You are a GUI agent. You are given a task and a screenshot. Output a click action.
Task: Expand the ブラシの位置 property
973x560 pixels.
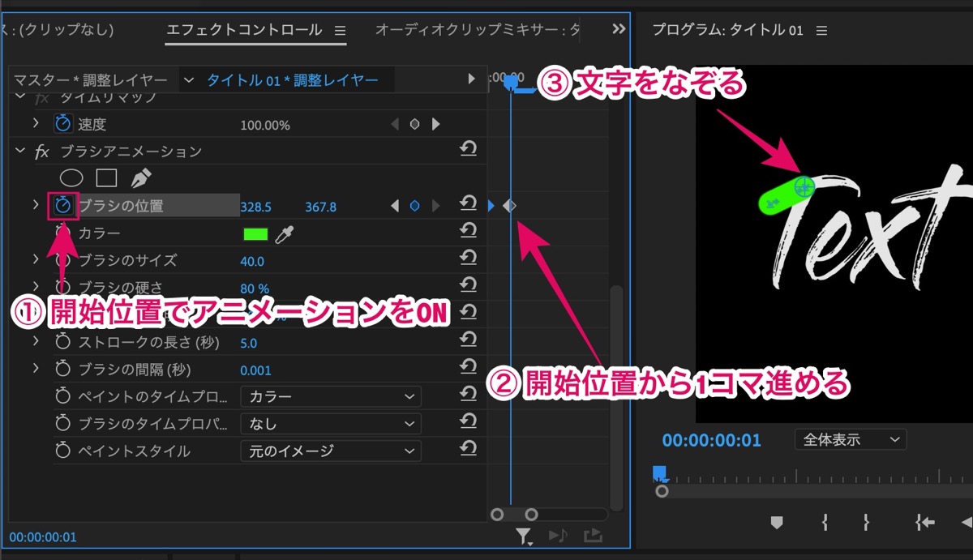coord(36,205)
